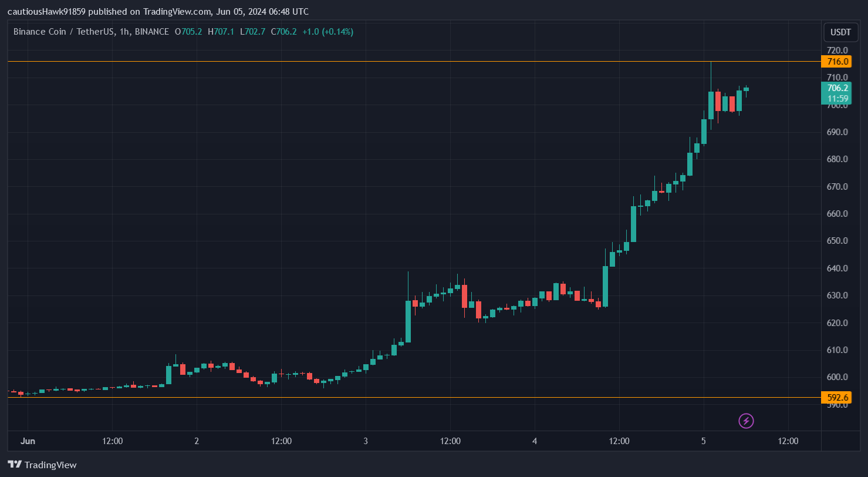Click the orange 716.0 price line label

point(836,61)
